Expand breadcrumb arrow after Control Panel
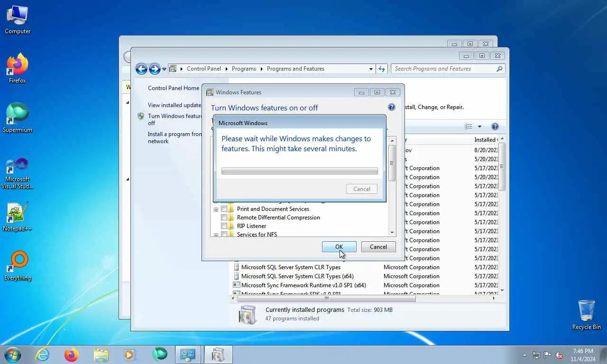The height and width of the screenshot is (364, 607). [226, 69]
